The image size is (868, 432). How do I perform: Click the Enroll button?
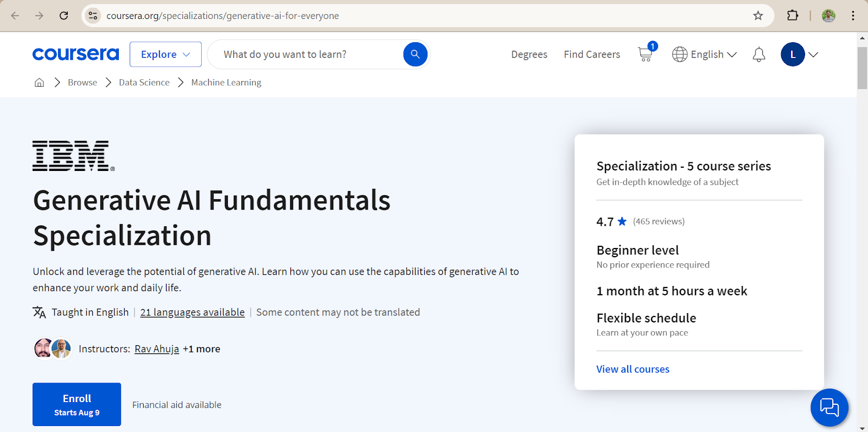(x=76, y=404)
